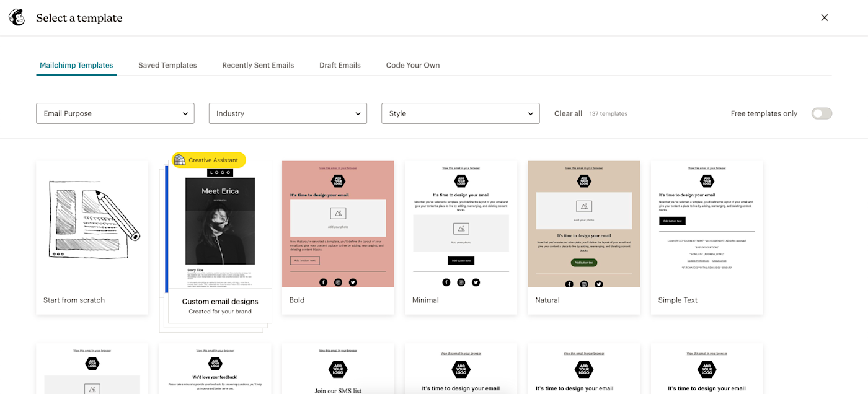Switch to the Draft Emails tab

pos(340,65)
